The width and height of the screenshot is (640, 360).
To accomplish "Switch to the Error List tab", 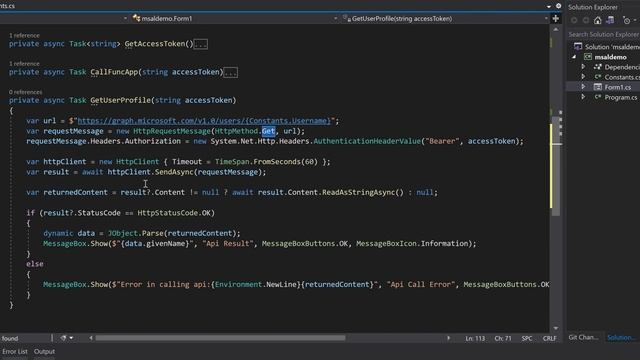I will 15,351.
